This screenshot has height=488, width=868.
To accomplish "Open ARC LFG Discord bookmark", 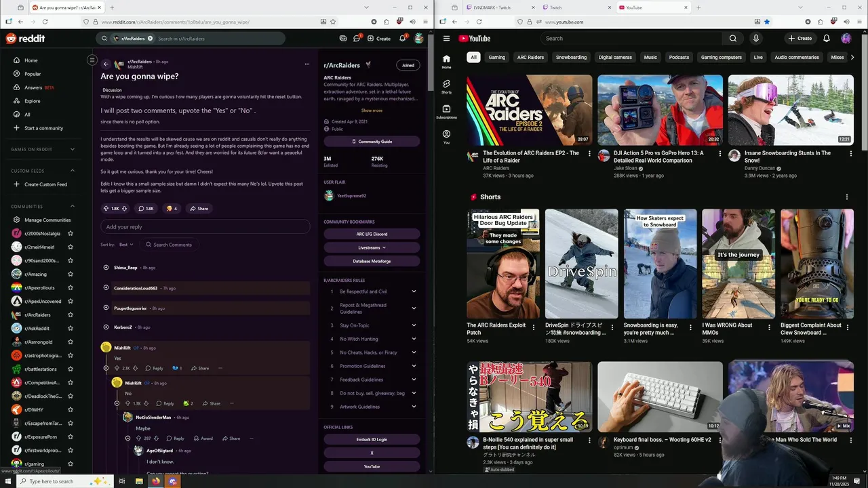I will (372, 234).
